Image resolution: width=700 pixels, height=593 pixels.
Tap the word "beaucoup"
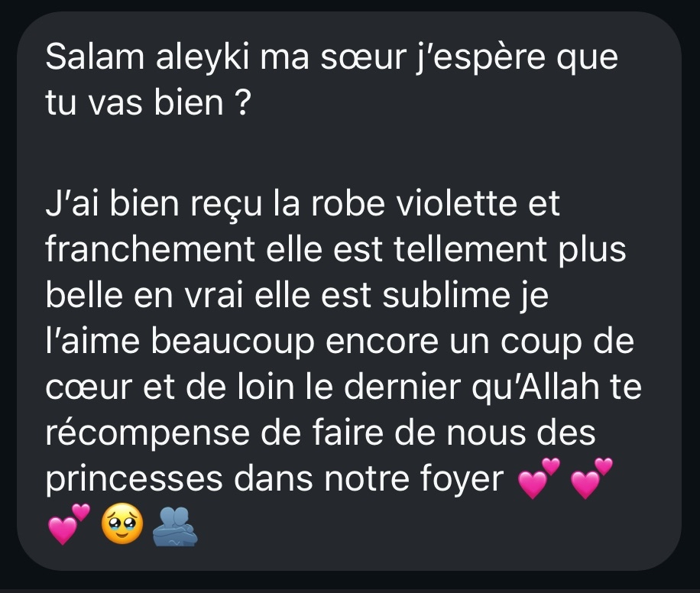click(232, 342)
